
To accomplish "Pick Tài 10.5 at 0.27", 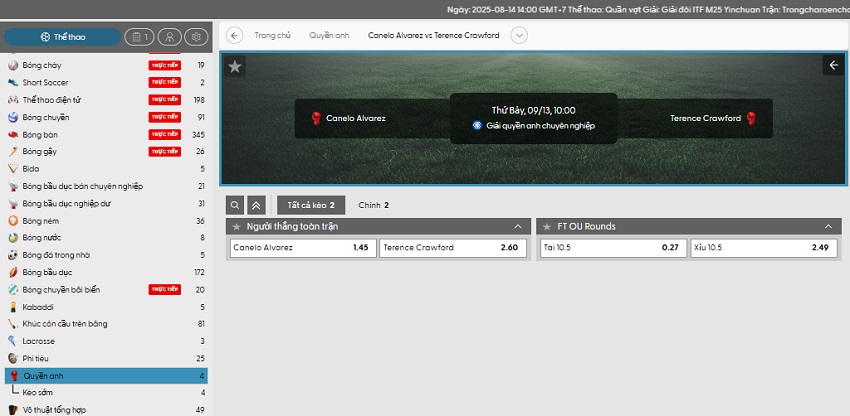I will click(614, 248).
